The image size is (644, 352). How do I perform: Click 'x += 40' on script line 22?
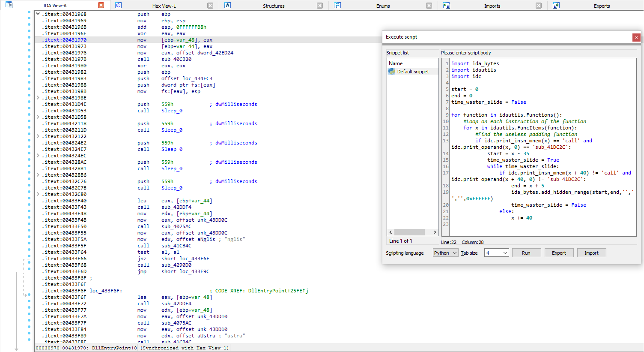[522, 218]
